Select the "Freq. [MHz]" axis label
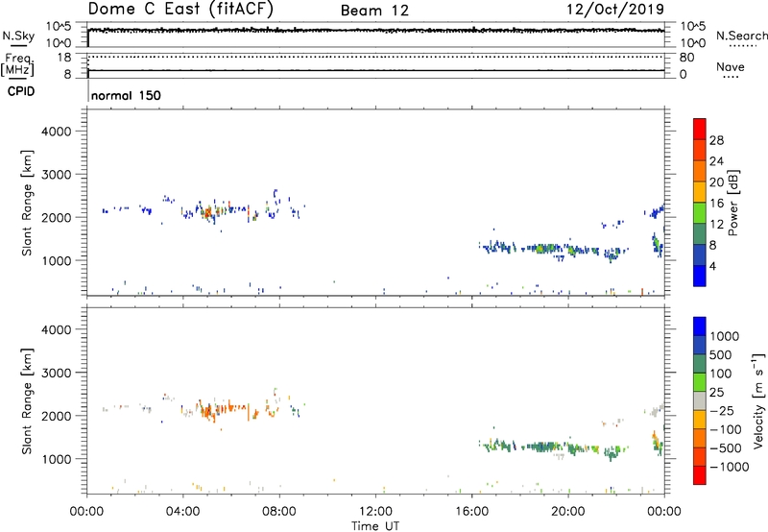Screen dimensions: 768x532 pos(17,64)
